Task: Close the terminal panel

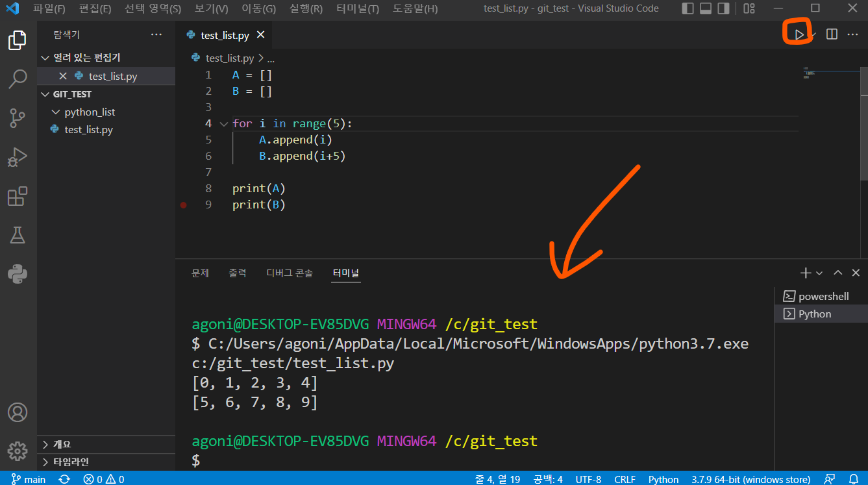Action: [856, 273]
